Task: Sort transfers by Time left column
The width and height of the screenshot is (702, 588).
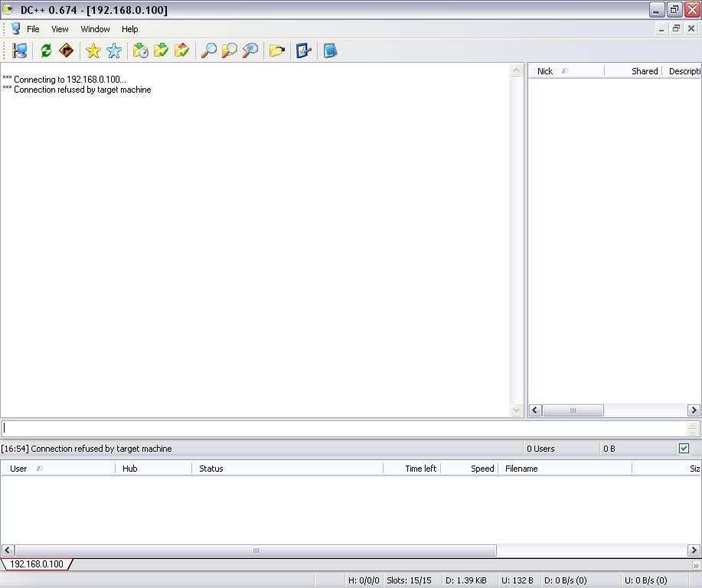Action: tap(412, 469)
